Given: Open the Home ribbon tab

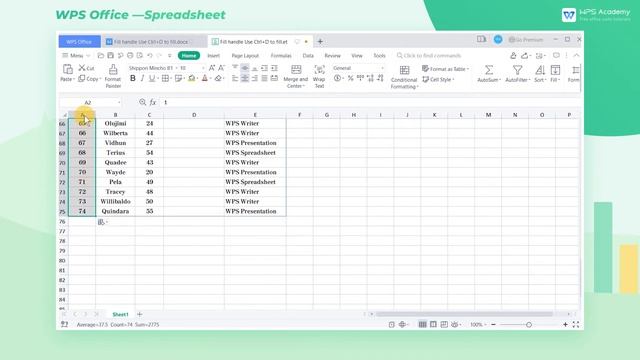Looking at the screenshot, I should 189,56.
